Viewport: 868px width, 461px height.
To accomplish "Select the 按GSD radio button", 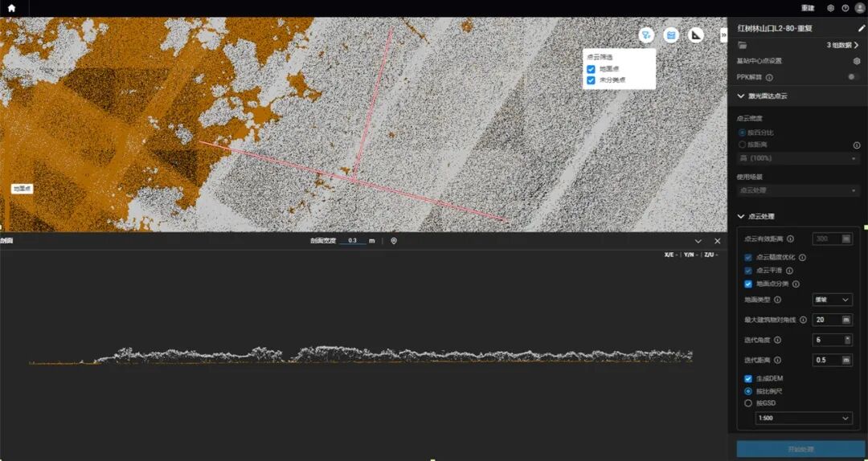I will [748, 403].
